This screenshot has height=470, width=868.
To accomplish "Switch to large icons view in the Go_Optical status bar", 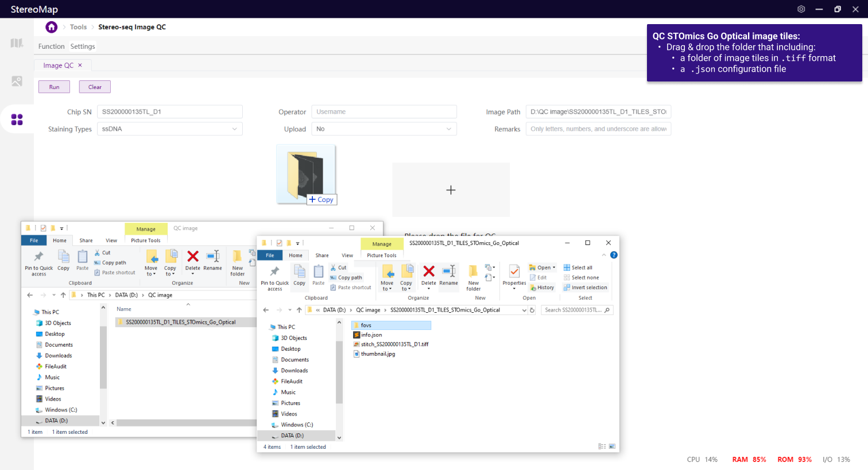I will (612, 446).
